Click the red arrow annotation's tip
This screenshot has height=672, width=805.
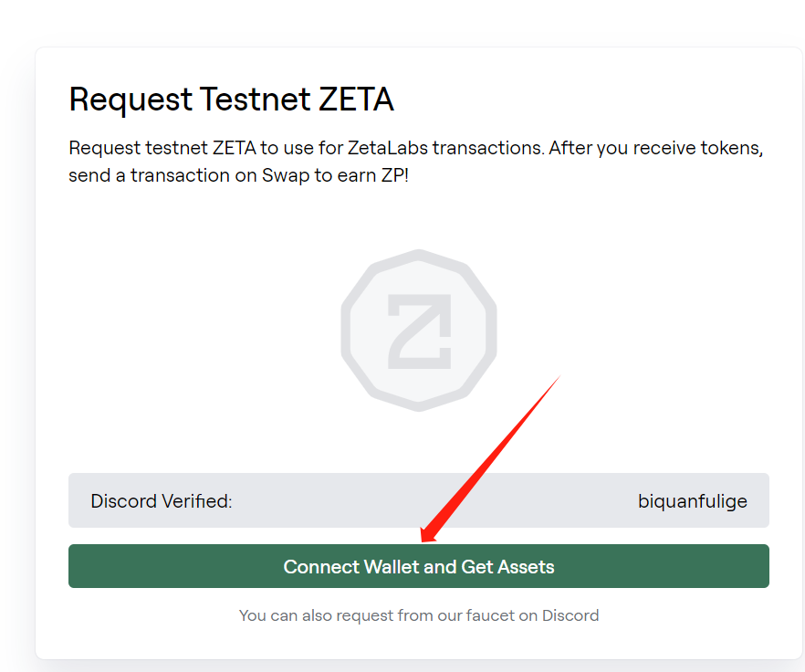[x=423, y=539]
